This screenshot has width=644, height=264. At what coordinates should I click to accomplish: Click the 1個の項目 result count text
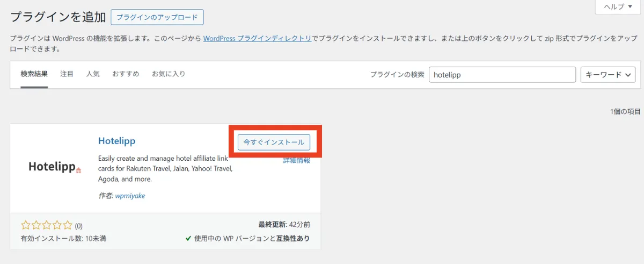625,111
